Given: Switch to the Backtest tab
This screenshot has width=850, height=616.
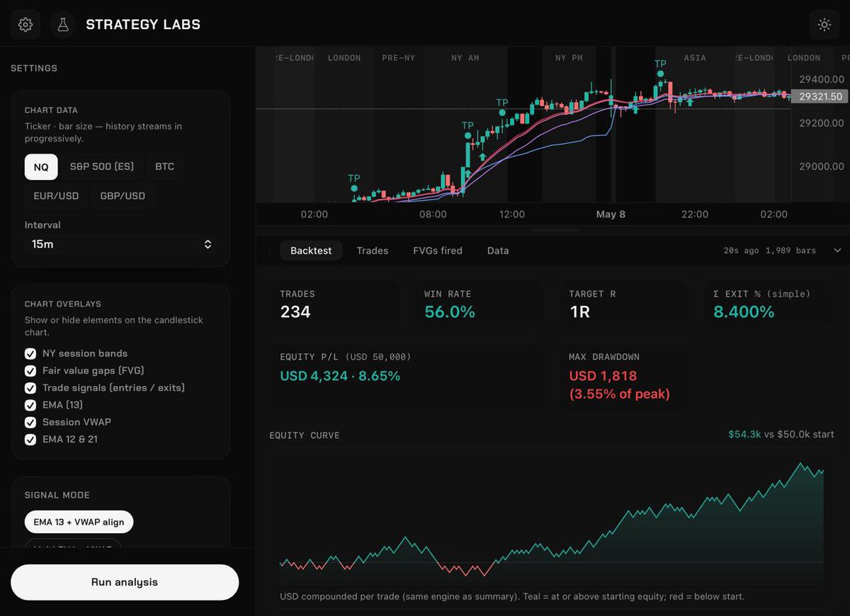Looking at the screenshot, I should click(311, 251).
